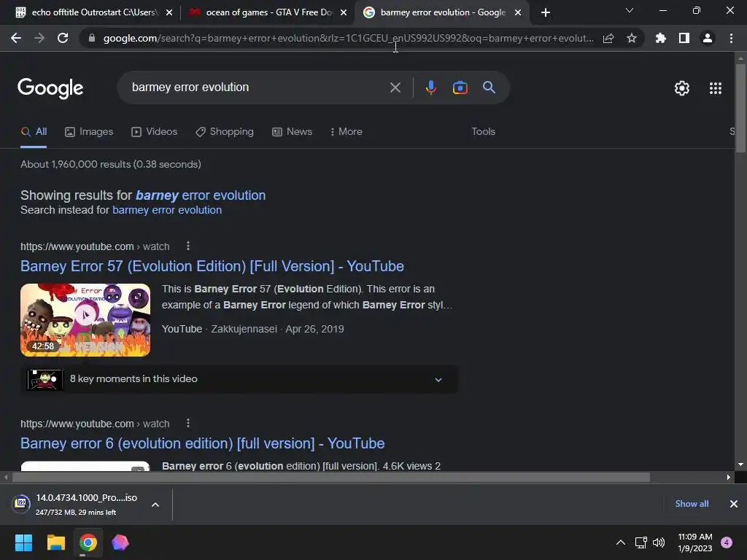Open the notification center badge

click(x=727, y=542)
